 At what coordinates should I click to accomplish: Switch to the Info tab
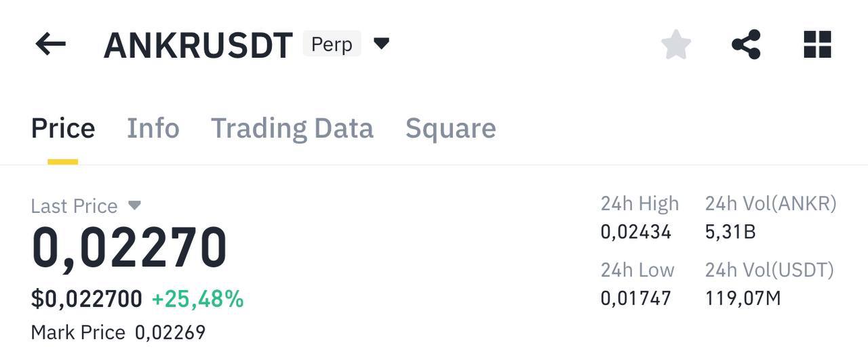click(153, 128)
